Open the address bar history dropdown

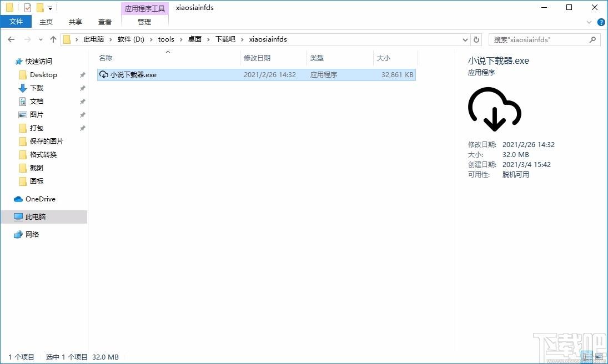point(465,39)
